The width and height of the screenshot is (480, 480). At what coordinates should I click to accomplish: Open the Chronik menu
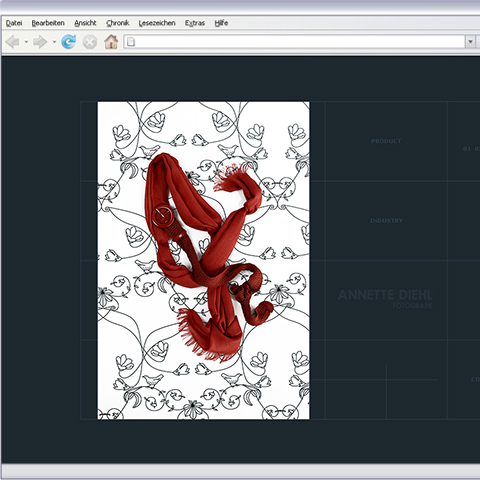[118, 23]
